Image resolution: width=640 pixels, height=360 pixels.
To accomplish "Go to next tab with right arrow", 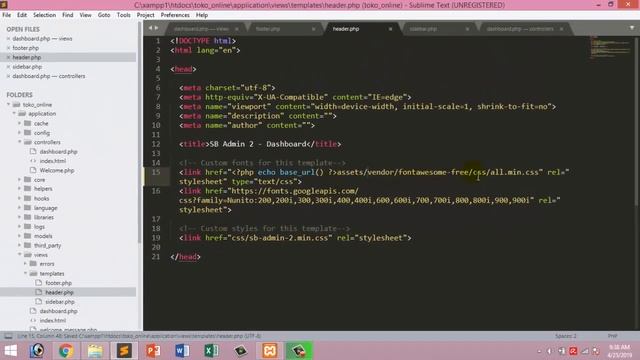I will pos(156,28).
